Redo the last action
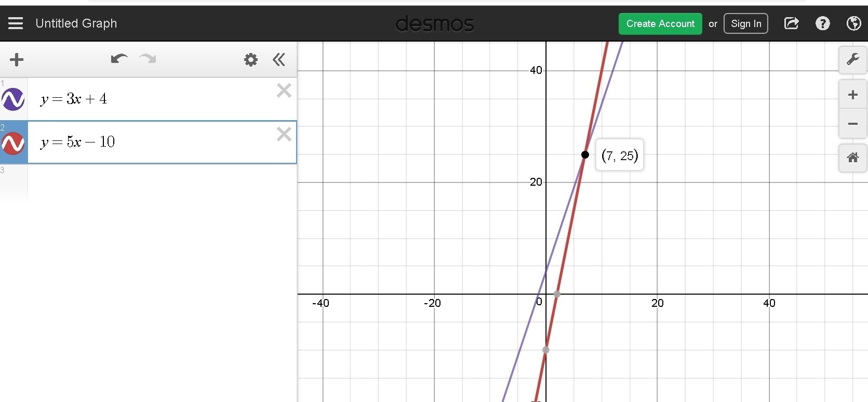Screen dimensions: 868x402 [x=148, y=59]
